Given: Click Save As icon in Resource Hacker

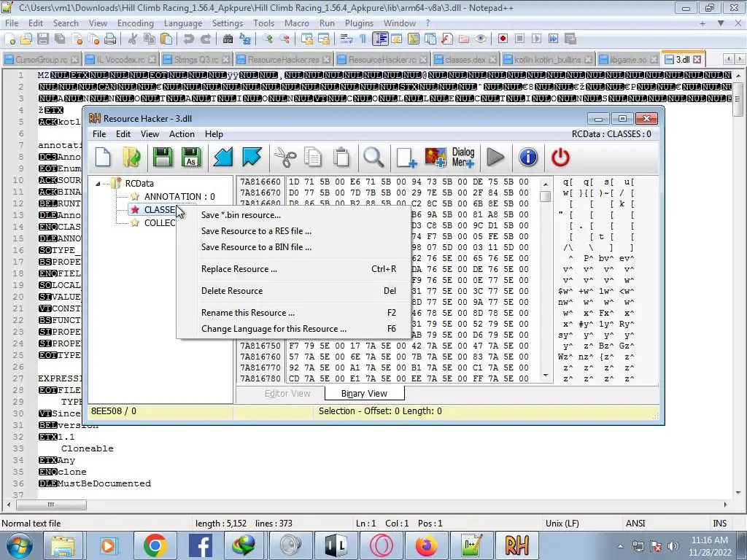Looking at the screenshot, I should pyautogui.click(x=192, y=157).
